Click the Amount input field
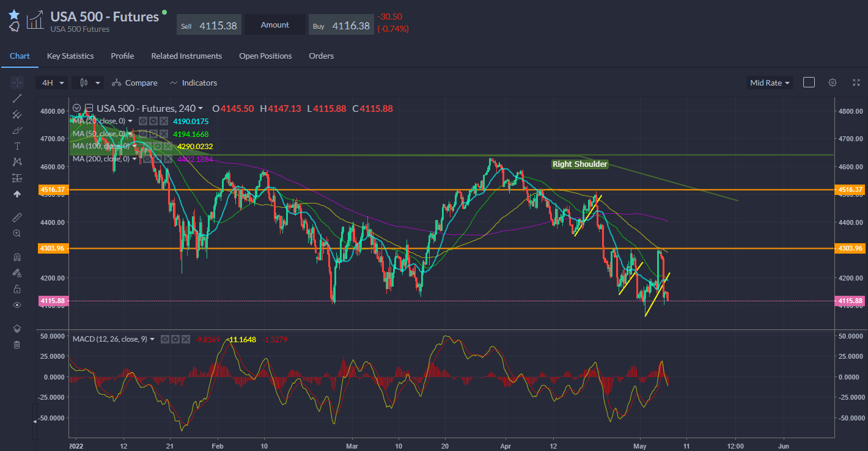This screenshot has width=868, height=451. (x=275, y=25)
